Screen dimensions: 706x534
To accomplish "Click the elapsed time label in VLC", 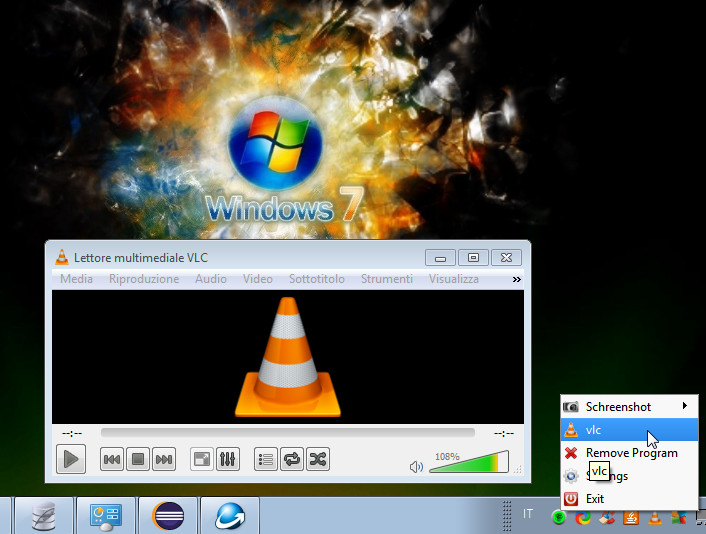I will [72, 433].
